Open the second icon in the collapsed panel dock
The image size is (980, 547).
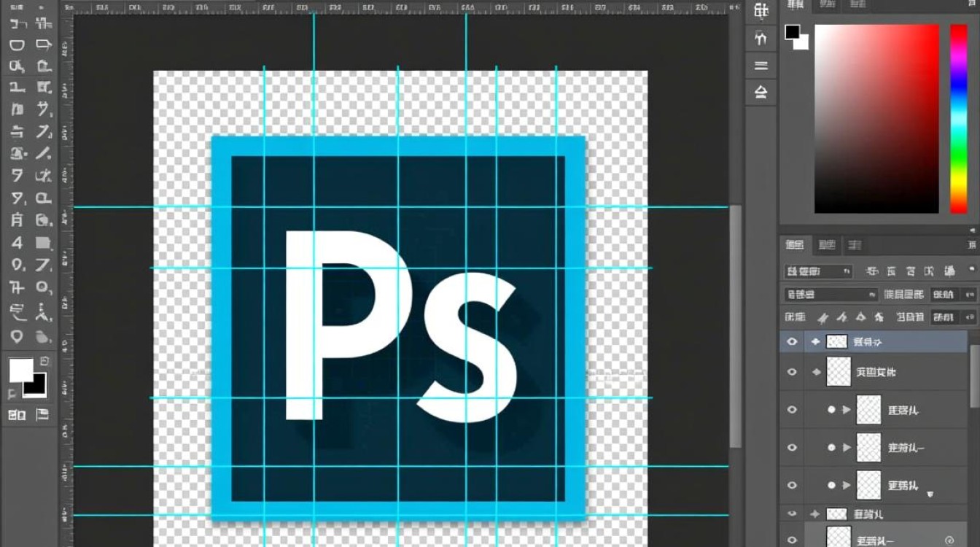(x=761, y=38)
